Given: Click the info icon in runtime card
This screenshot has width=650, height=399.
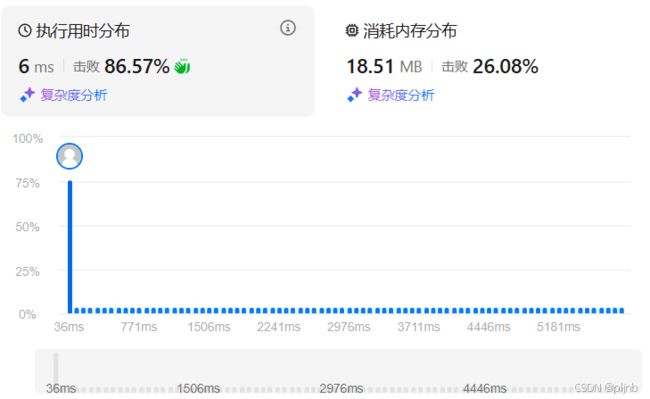Looking at the screenshot, I should (288, 28).
